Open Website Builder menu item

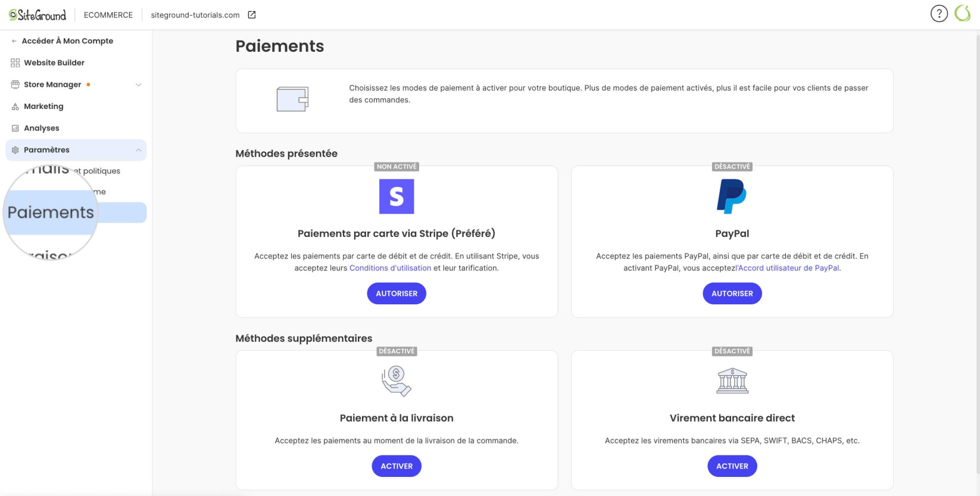[54, 63]
